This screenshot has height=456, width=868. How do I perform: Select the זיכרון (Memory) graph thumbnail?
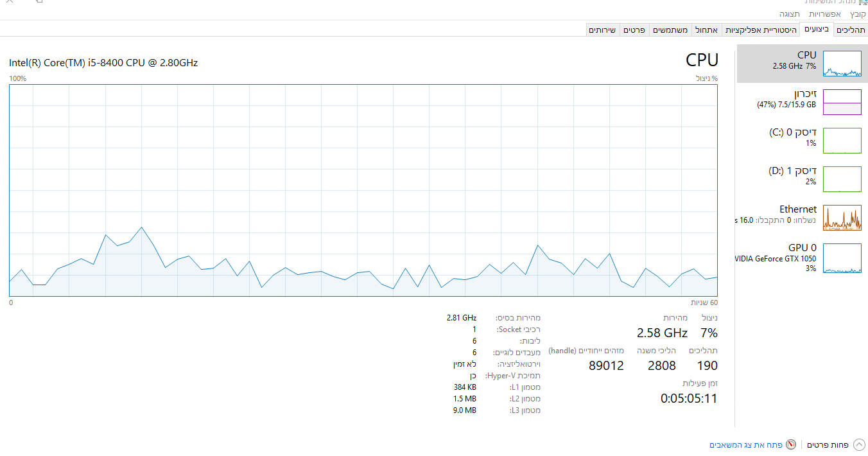pyautogui.click(x=842, y=102)
